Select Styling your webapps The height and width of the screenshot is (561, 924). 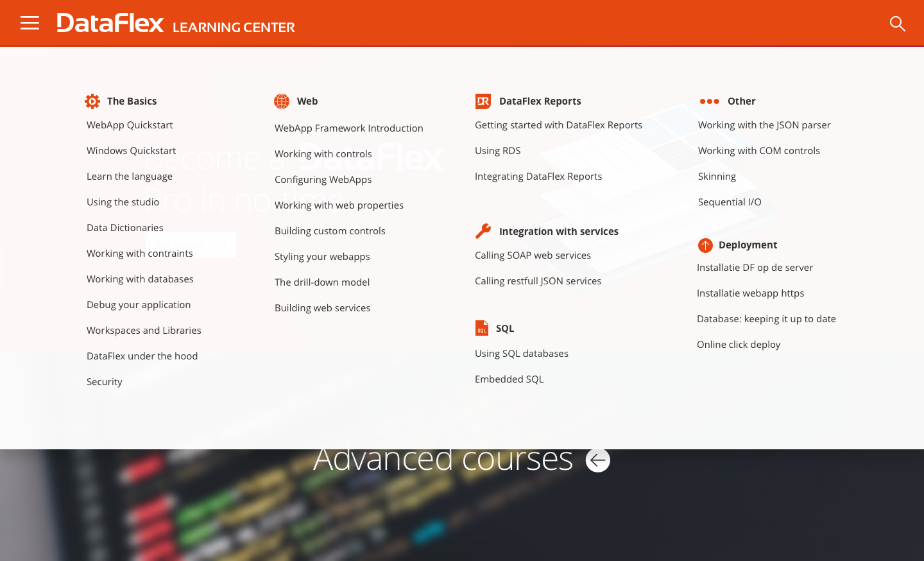coord(322,257)
